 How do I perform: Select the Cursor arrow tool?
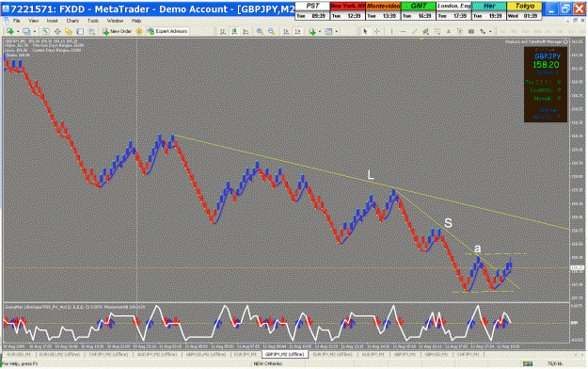click(x=365, y=32)
